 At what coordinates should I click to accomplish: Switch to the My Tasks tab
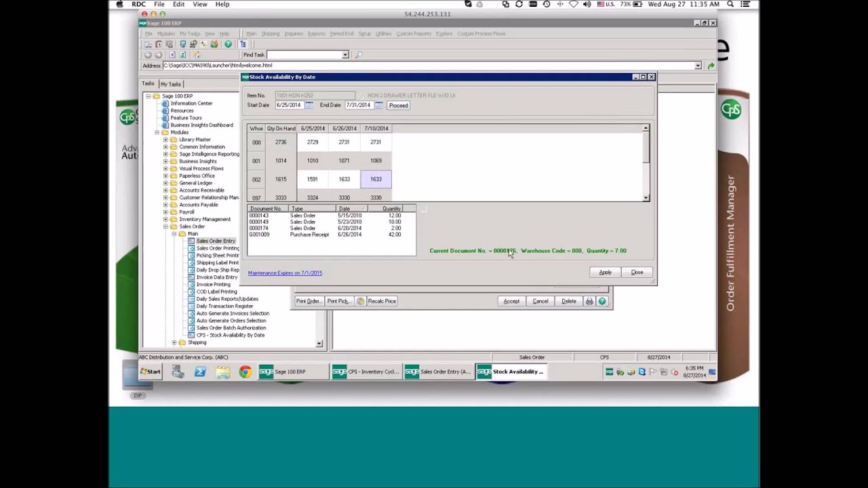[x=171, y=84]
